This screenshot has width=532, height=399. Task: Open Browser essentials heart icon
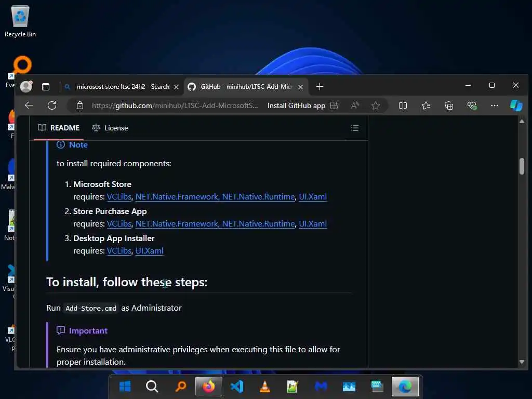coord(472,105)
